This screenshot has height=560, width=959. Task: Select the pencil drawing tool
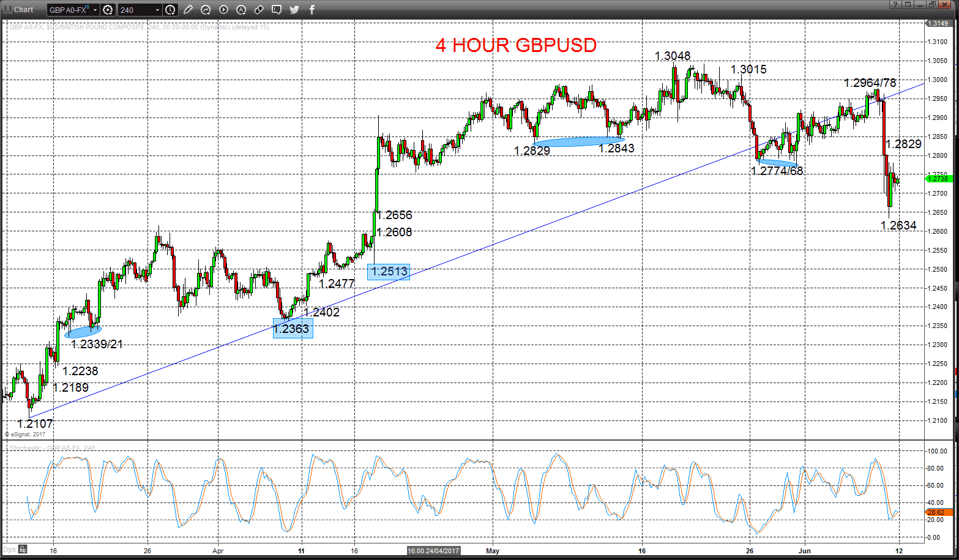[188, 10]
